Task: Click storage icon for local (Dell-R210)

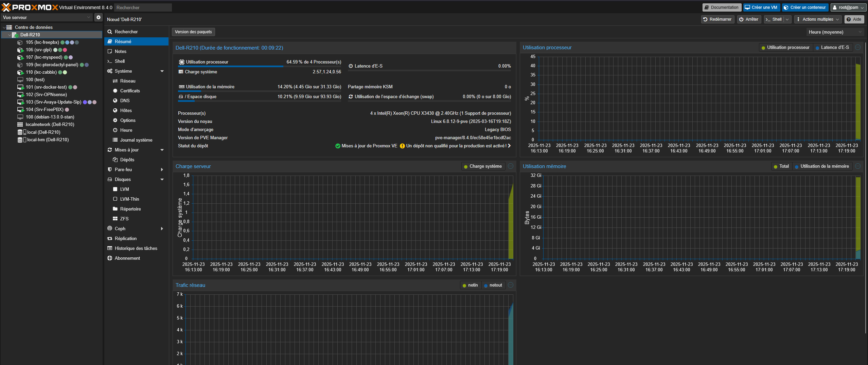Action: [x=22, y=132]
